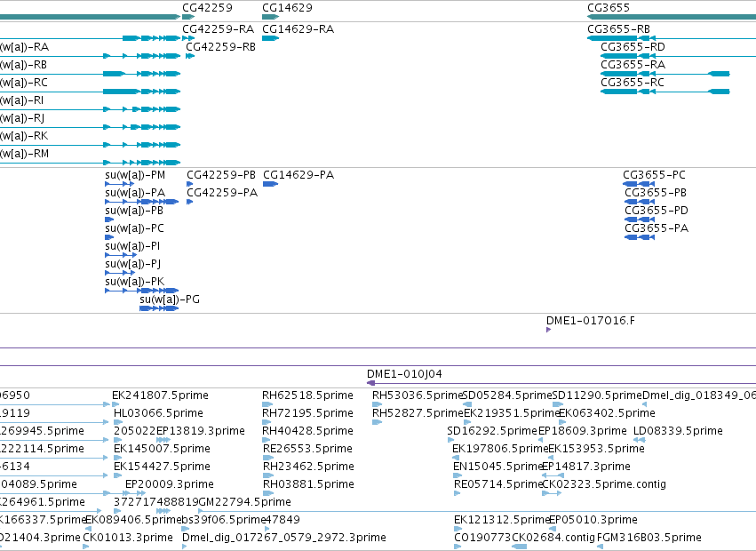This screenshot has width=756, height=551.
Task: Click the CG42259-RB transcript label
Action: click(x=221, y=47)
